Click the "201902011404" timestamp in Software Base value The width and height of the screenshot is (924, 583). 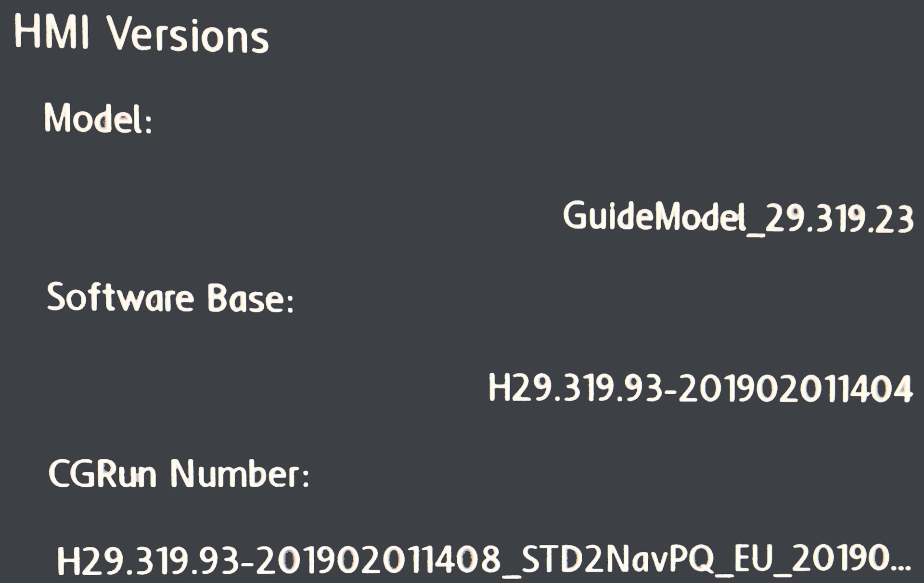tap(796, 389)
